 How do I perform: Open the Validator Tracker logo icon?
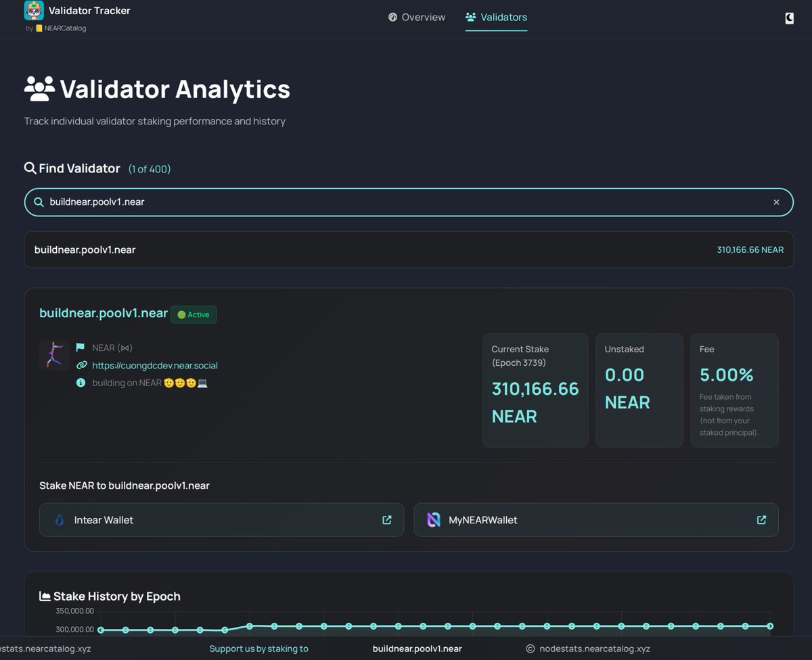coord(34,11)
